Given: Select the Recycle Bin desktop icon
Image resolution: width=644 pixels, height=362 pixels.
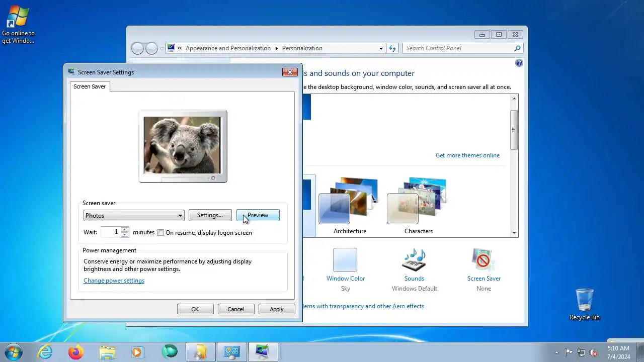Looking at the screenshot, I should 584,304.
